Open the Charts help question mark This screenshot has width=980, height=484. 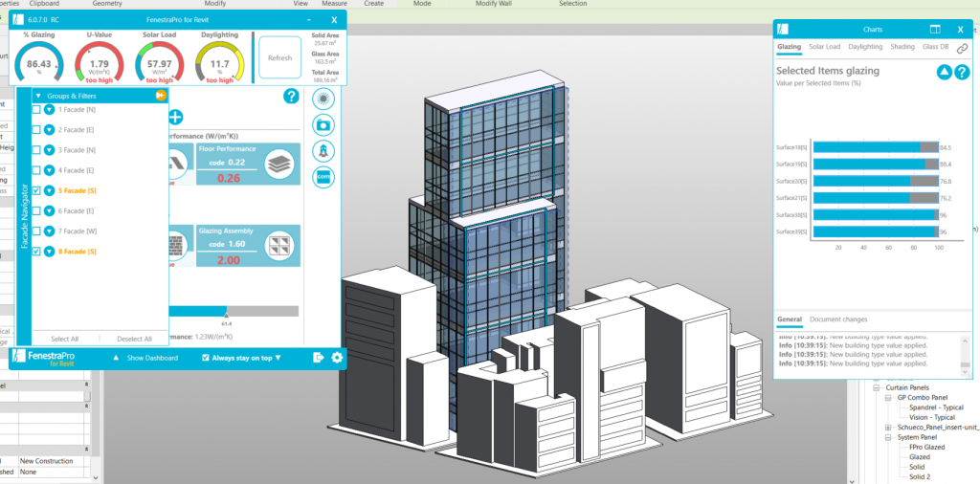point(962,72)
